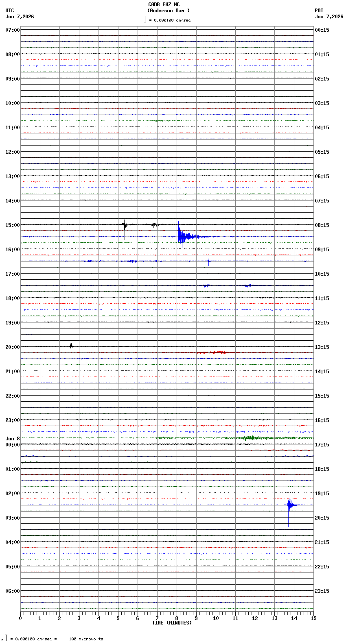346x644 pixels.
Task: Click the 'PDT' label at top right
Action: click(x=319, y=11)
